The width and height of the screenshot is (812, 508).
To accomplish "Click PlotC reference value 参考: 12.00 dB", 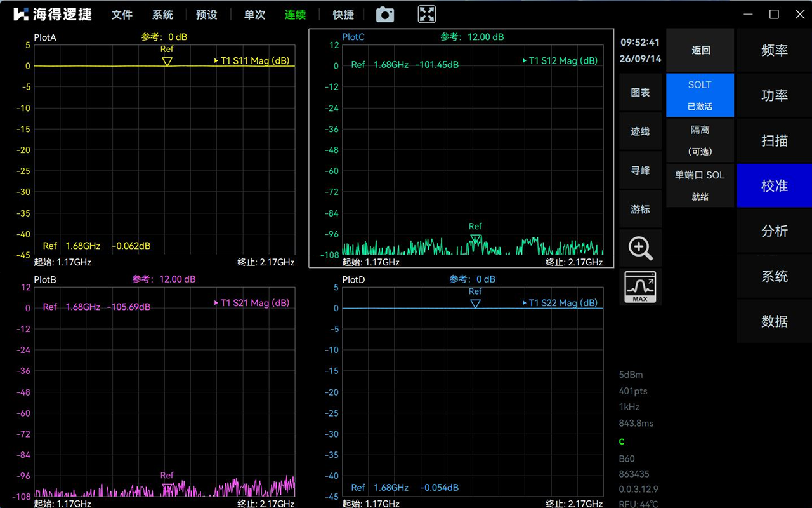I will (x=472, y=37).
